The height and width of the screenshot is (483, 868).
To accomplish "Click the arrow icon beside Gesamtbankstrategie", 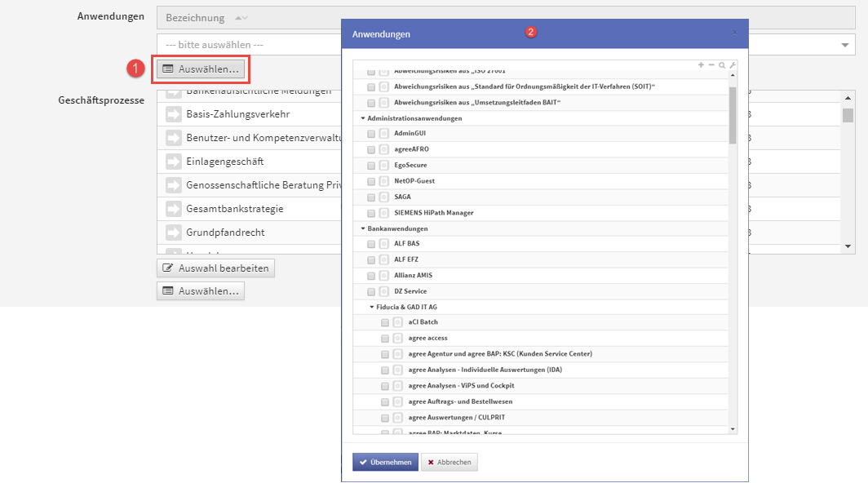I will point(175,209).
